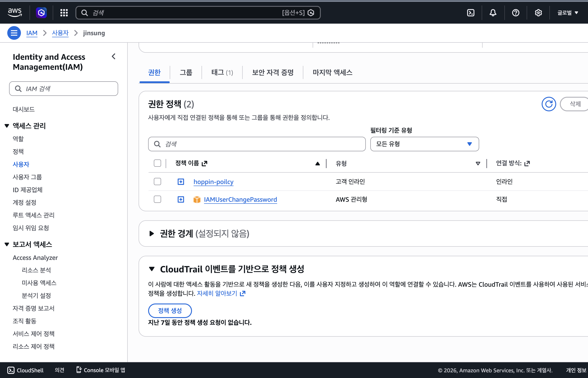Expand hoppin-poilcy policy details plus icon
This screenshot has height=378, width=588.
point(181,182)
